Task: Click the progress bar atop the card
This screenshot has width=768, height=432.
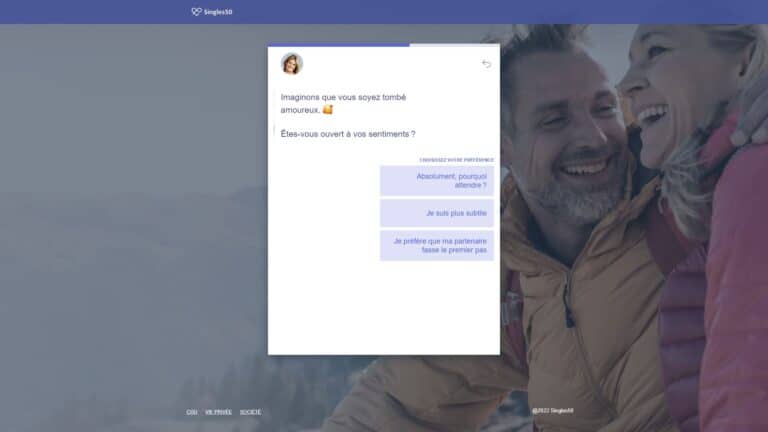Action: 384,45
